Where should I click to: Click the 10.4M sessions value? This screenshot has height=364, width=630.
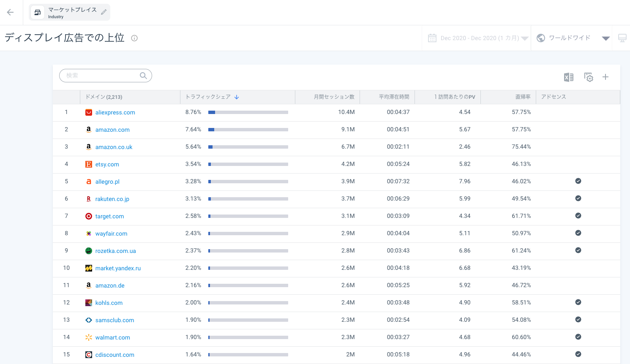pos(346,112)
